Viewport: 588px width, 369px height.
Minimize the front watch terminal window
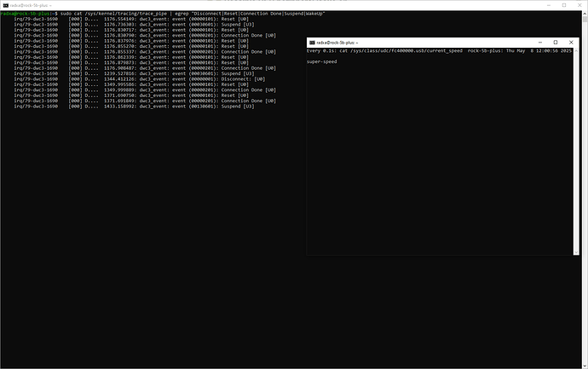[540, 43]
